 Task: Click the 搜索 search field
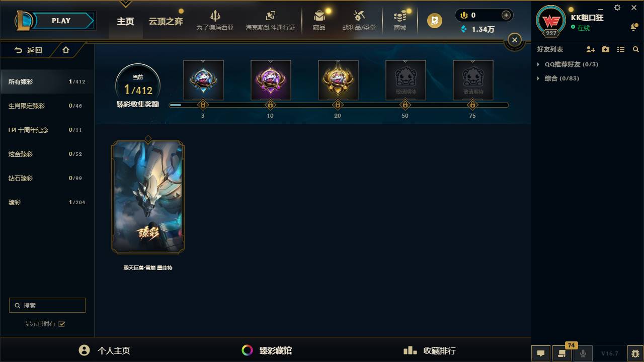[x=47, y=305]
